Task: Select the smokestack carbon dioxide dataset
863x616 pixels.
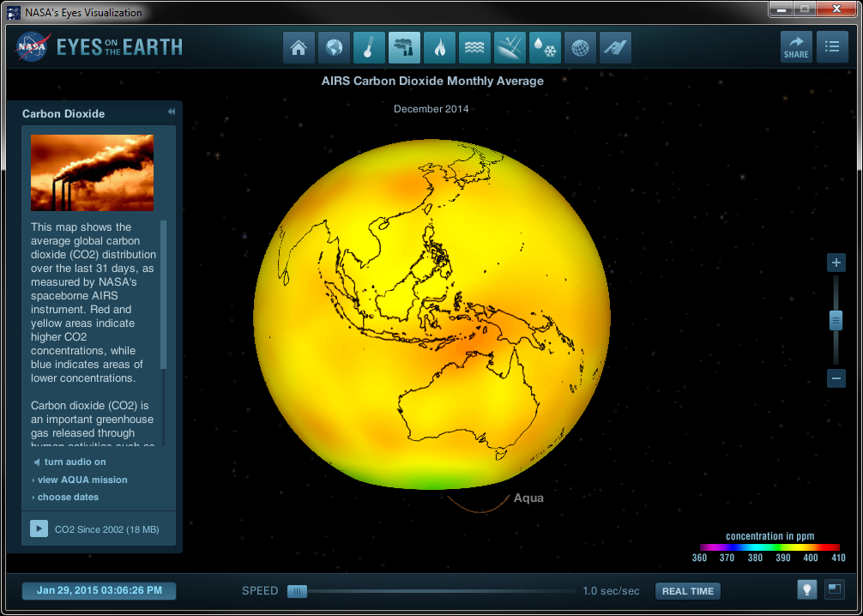Action: point(404,48)
